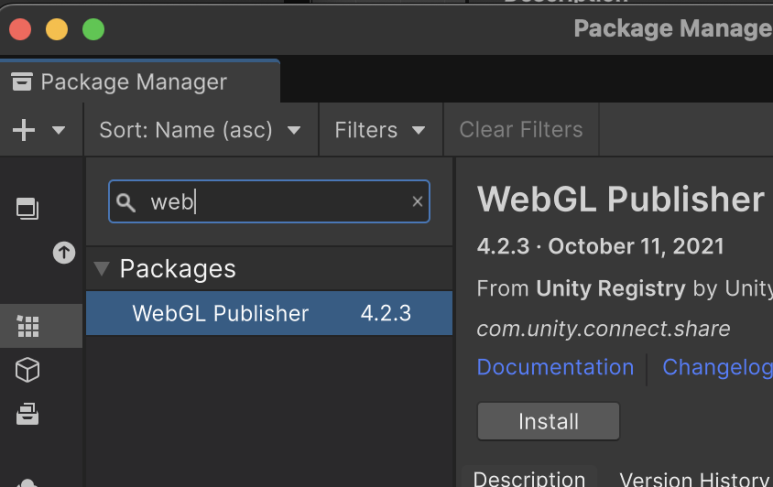Click the magnifier search icon
Image resolution: width=773 pixels, height=487 pixels.
(126, 202)
